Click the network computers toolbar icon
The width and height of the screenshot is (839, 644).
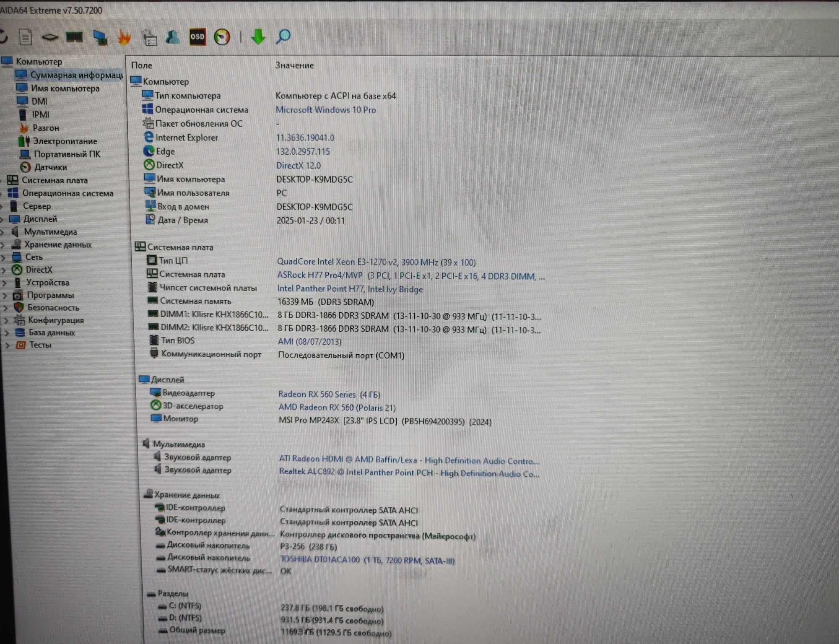tap(100, 37)
